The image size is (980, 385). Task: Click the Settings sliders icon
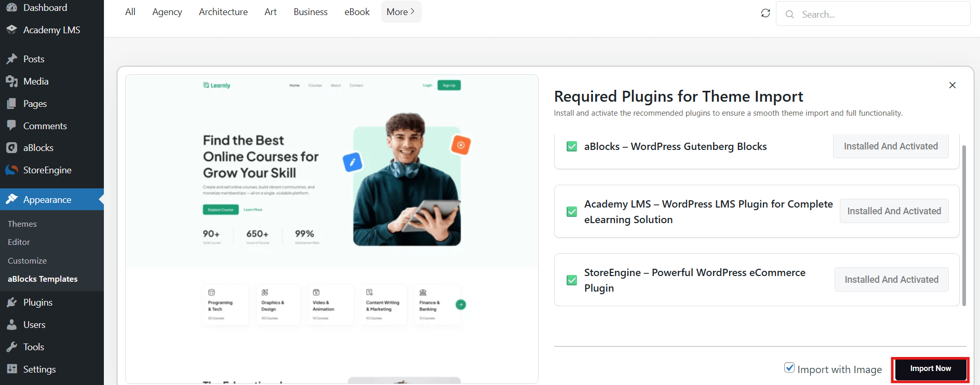[11, 369]
